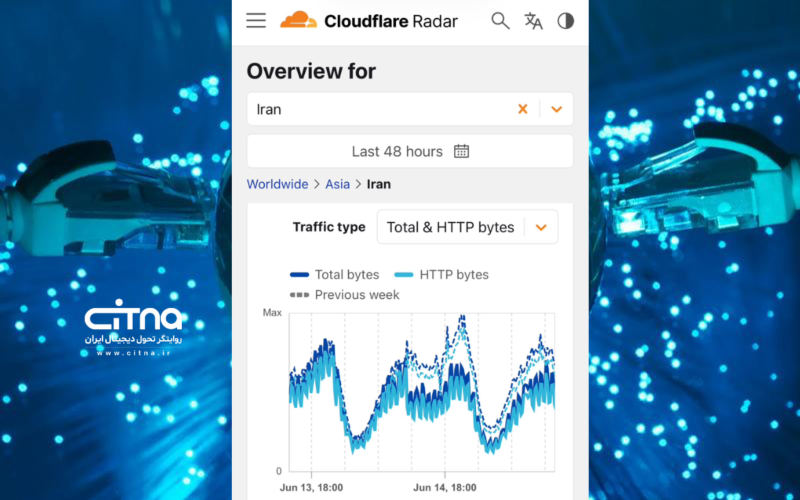Go to the Asia breadcrumb link

[338, 184]
